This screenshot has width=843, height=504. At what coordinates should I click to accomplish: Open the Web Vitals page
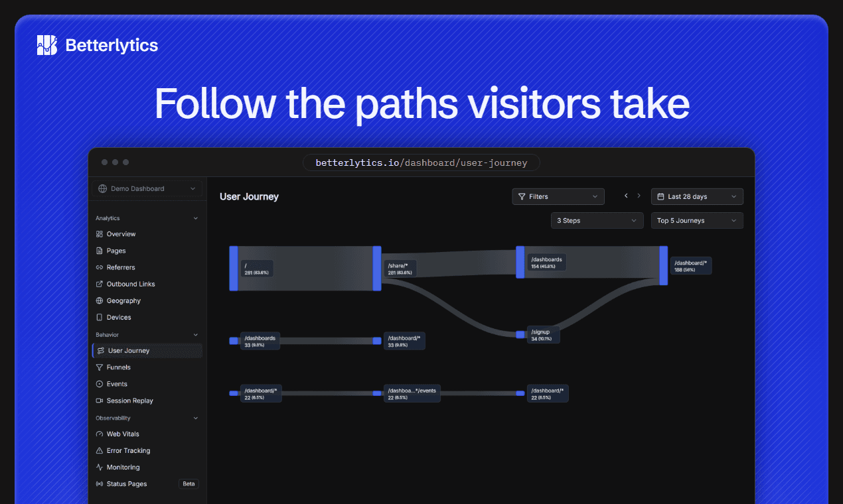tap(147, 434)
